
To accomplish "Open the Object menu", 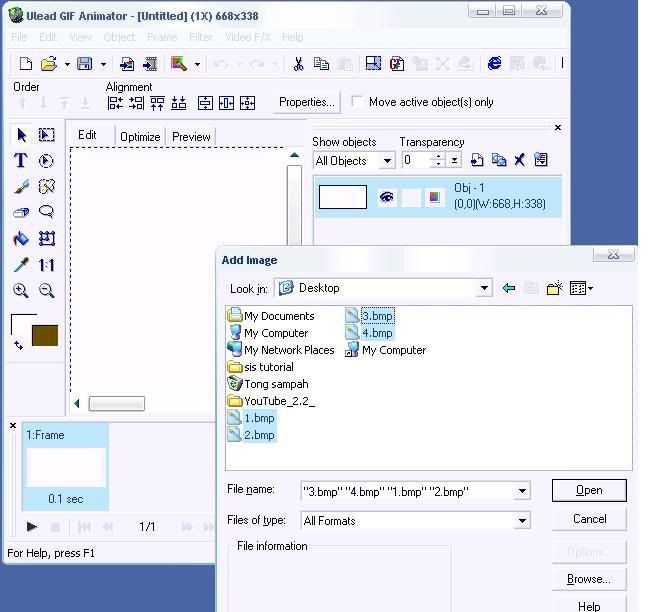I will coord(119,37).
